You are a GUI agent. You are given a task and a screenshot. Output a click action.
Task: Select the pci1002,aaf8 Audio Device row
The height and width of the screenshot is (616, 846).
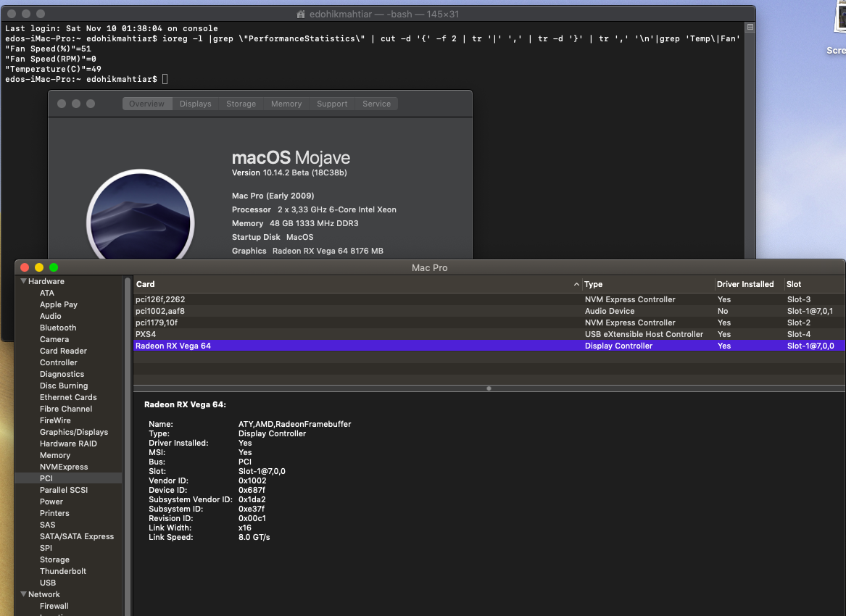(x=489, y=311)
